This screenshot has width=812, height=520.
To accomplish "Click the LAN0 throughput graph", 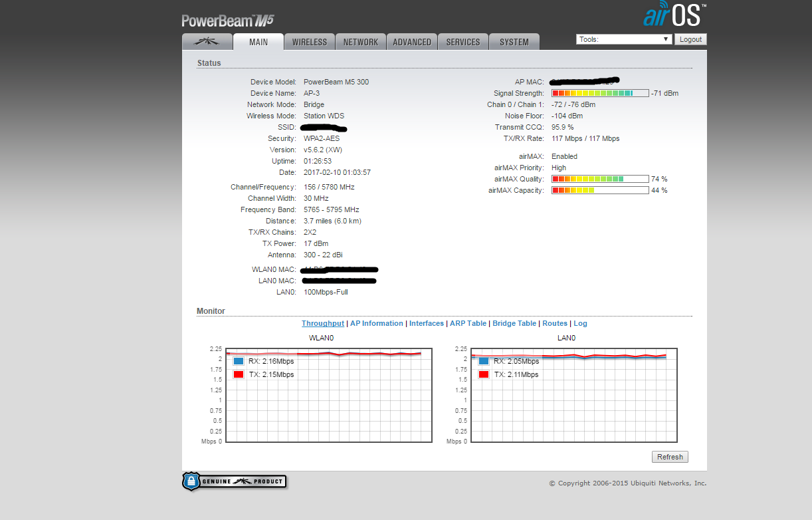I will [574, 395].
